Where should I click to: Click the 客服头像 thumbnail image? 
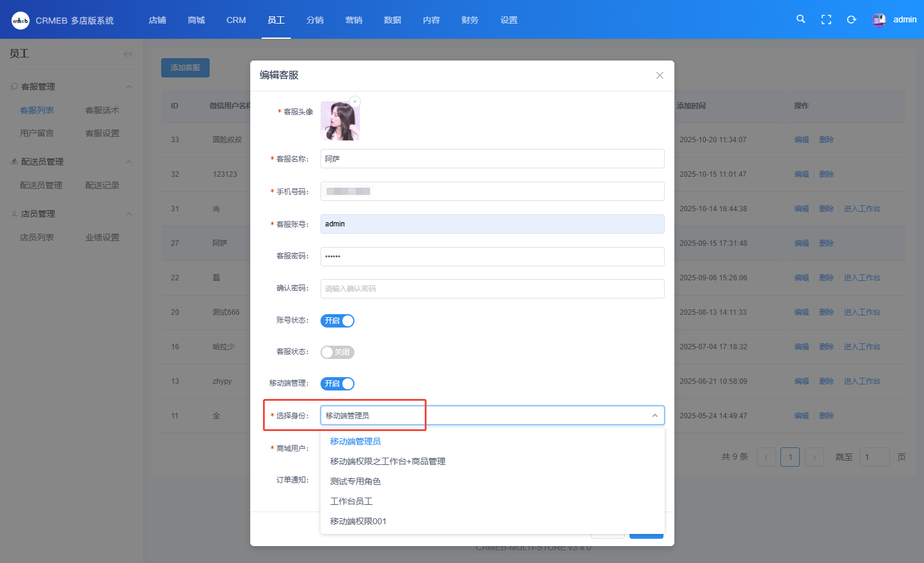click(340, 121)
